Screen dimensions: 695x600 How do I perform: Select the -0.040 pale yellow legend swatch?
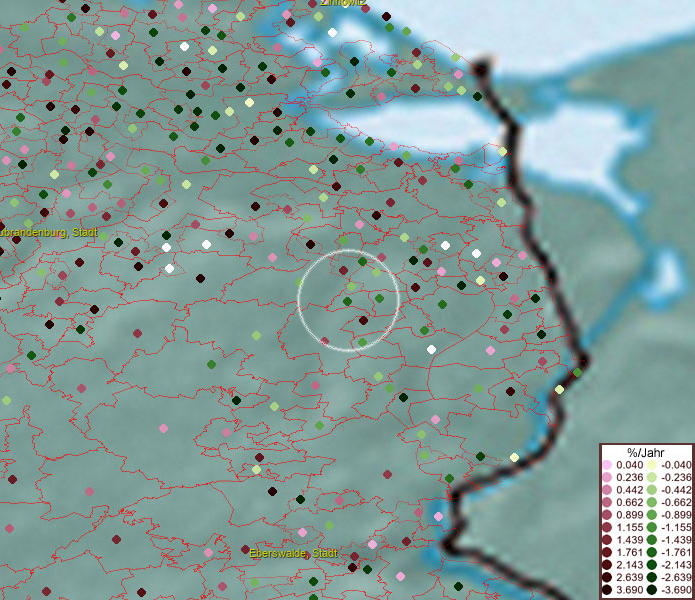click(x=651, y=465)
